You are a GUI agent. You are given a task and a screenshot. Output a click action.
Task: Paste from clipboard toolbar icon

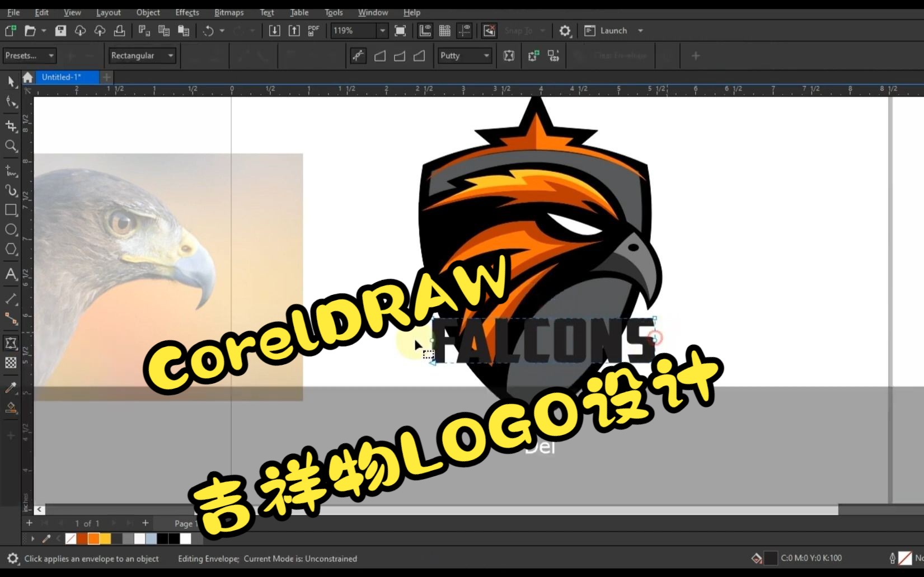[183, 31]
